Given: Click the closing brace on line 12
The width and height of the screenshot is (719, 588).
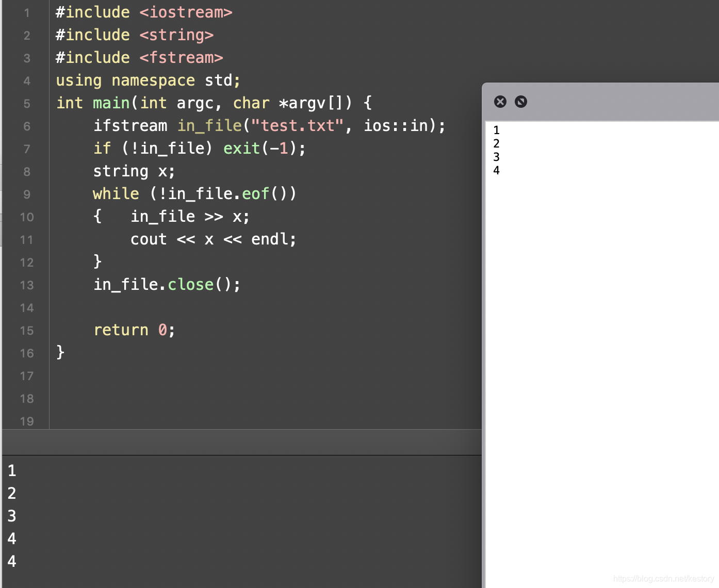Looking at the screenshot, I should (97, 262).
